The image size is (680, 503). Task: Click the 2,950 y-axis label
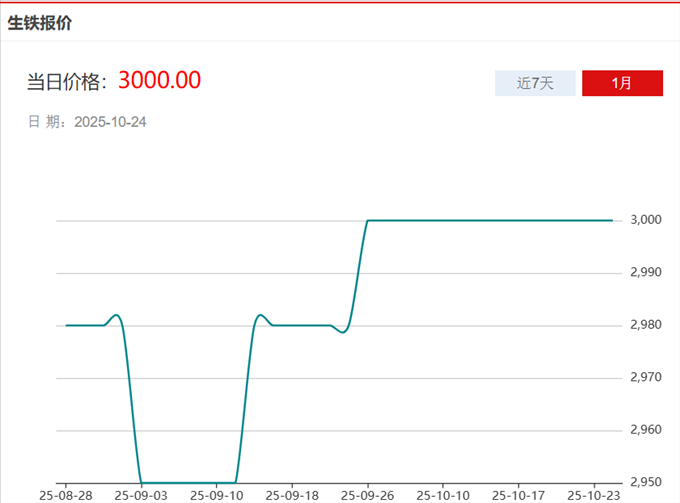click(646, 482)
